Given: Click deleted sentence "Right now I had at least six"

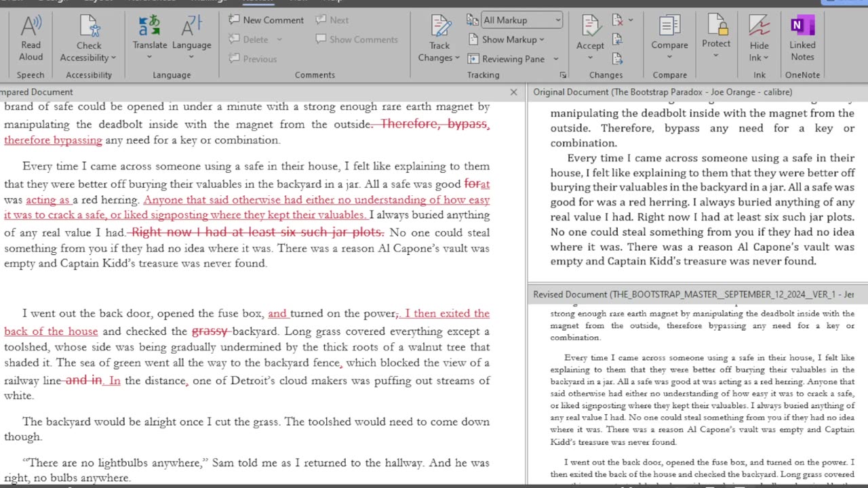Looking at the screenshot, I should pos(258,232).
